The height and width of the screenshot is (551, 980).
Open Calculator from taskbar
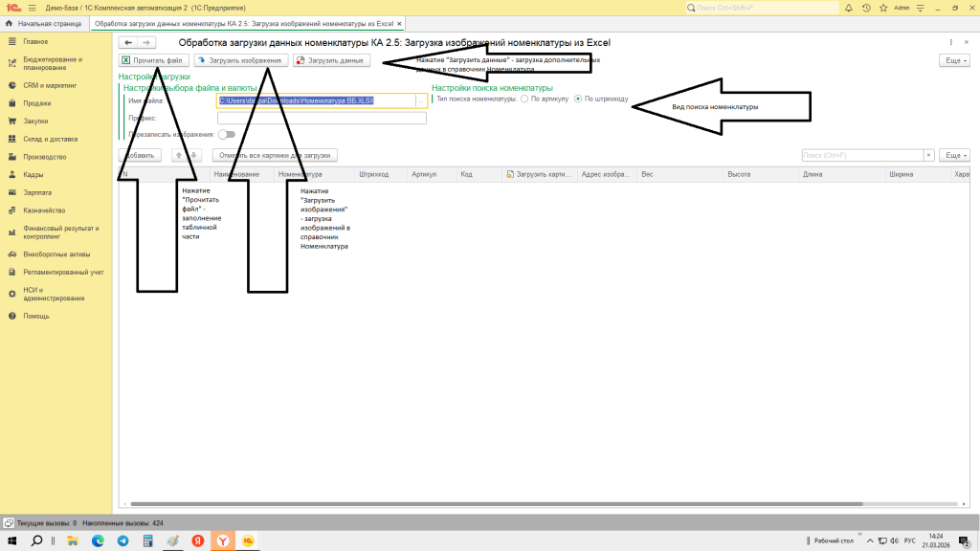pos(148,541)
